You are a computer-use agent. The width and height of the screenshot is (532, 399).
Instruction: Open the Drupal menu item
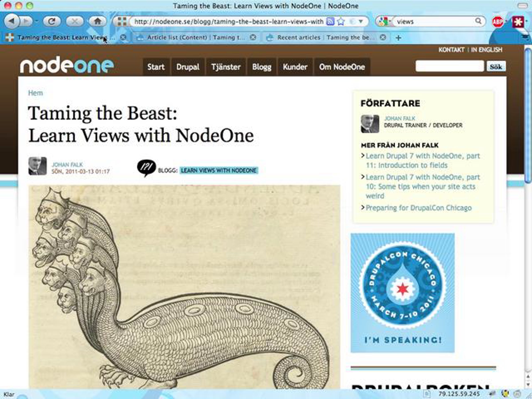(188, 67)
